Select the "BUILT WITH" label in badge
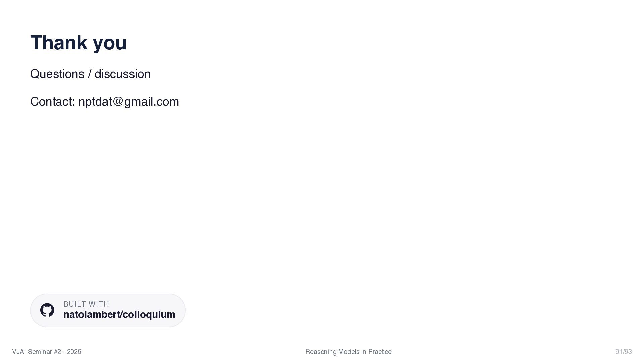 tap(86, 304)
